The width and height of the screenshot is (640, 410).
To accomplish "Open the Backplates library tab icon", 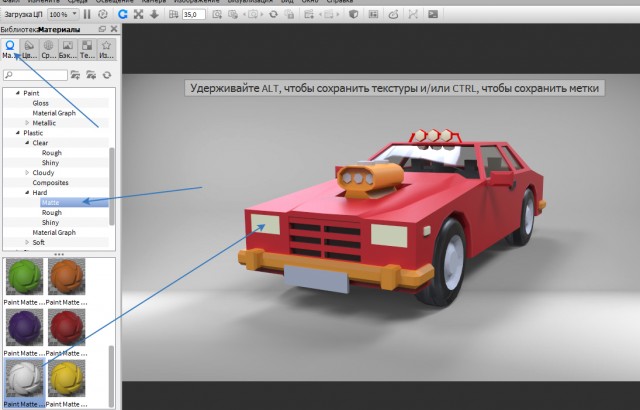I will [68, 50].
